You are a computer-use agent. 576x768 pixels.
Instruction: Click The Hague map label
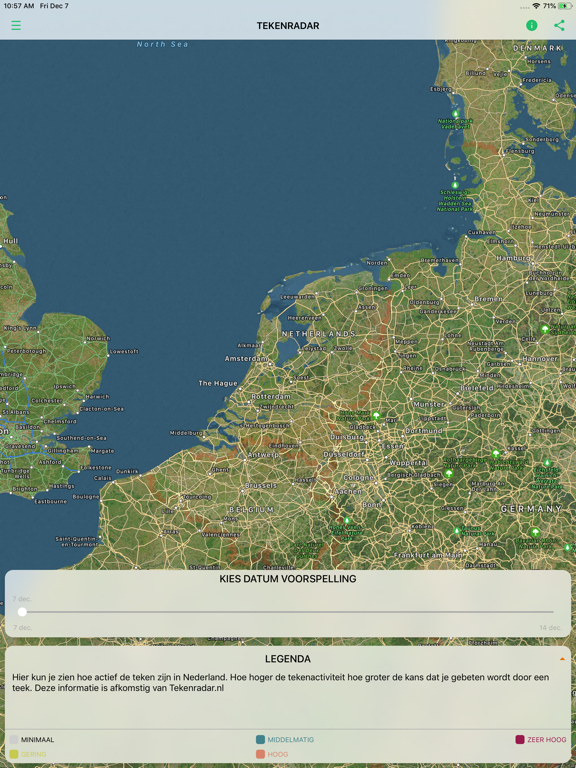tap(218, 383)
